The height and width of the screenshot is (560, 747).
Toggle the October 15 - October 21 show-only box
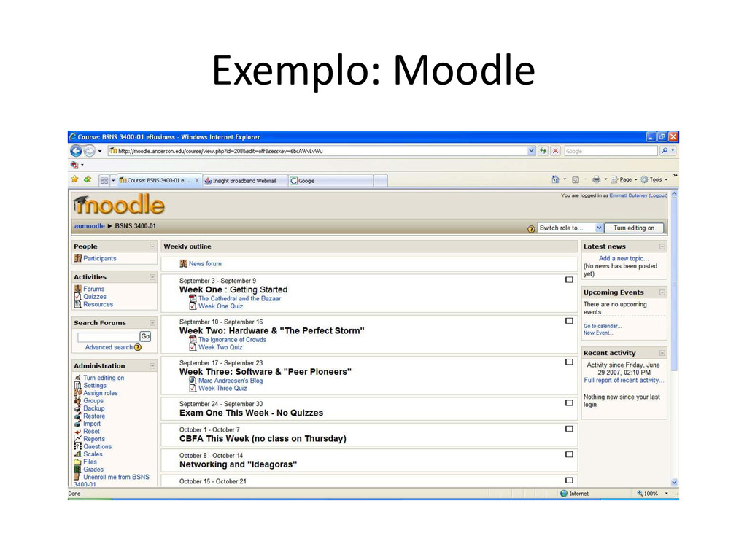tap(569, 480)
